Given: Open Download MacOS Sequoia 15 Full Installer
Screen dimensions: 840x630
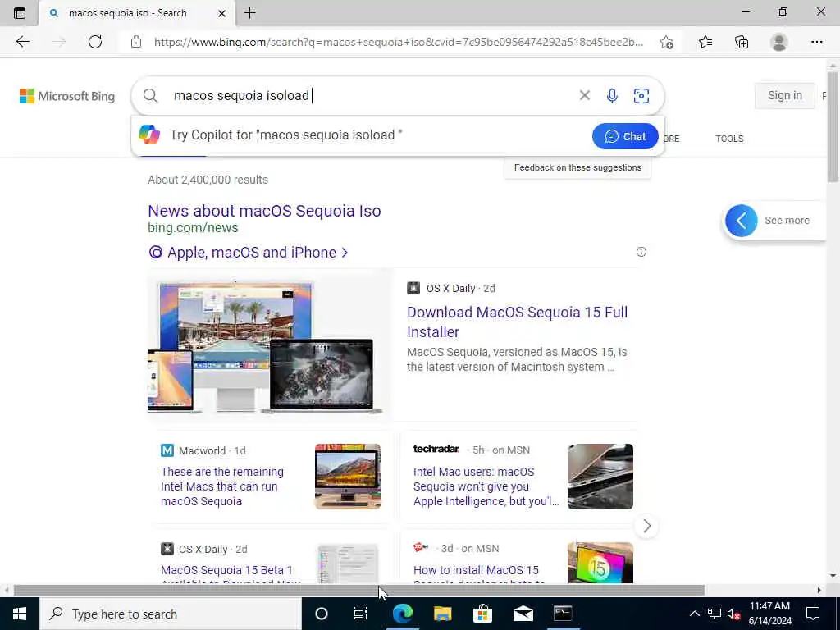Looking at the screenshot, I should pos(517,322).
